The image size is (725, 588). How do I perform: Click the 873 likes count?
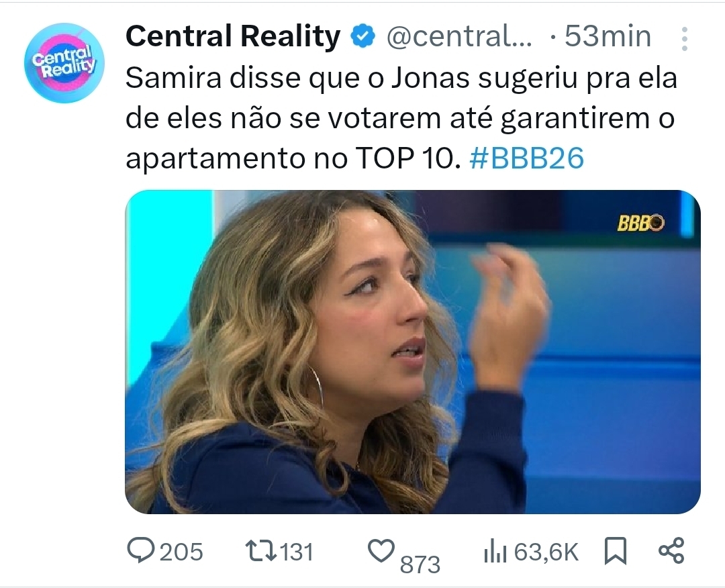pos(420,564)
